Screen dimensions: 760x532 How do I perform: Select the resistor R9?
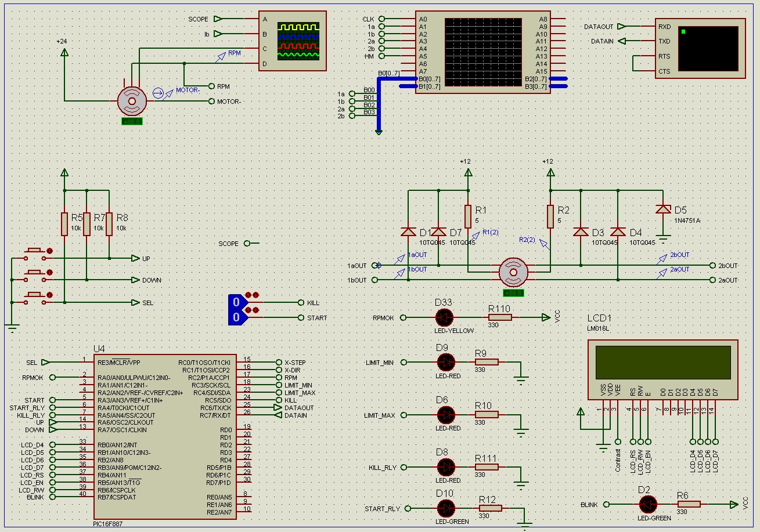487,362
